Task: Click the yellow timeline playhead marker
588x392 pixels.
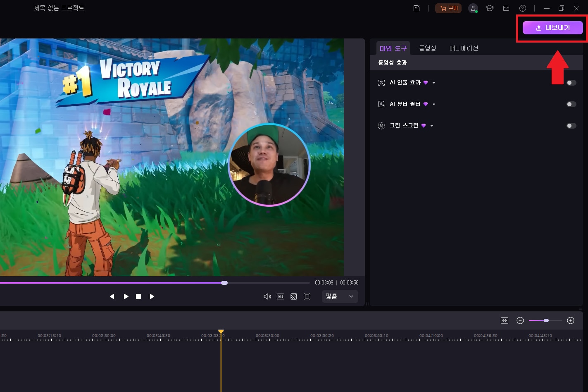Action: tap(221, 332)
